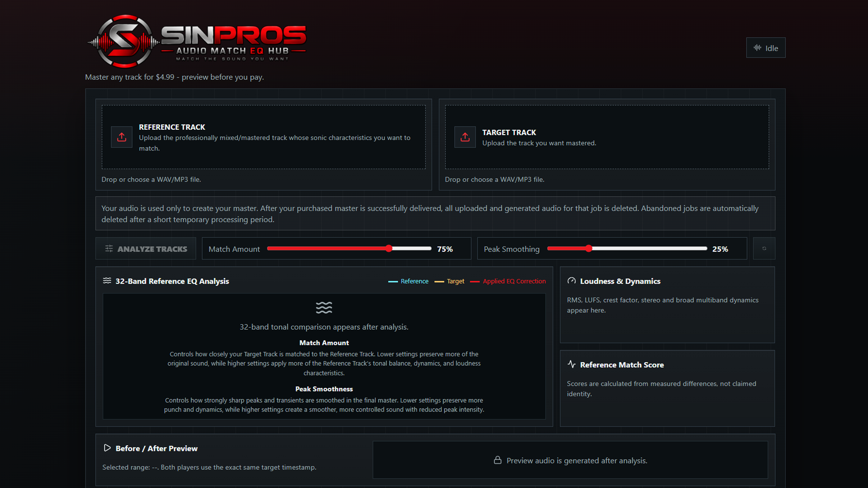868x488 pixels.
Task: Click the locked preview audio box
Action: (570, 460)
